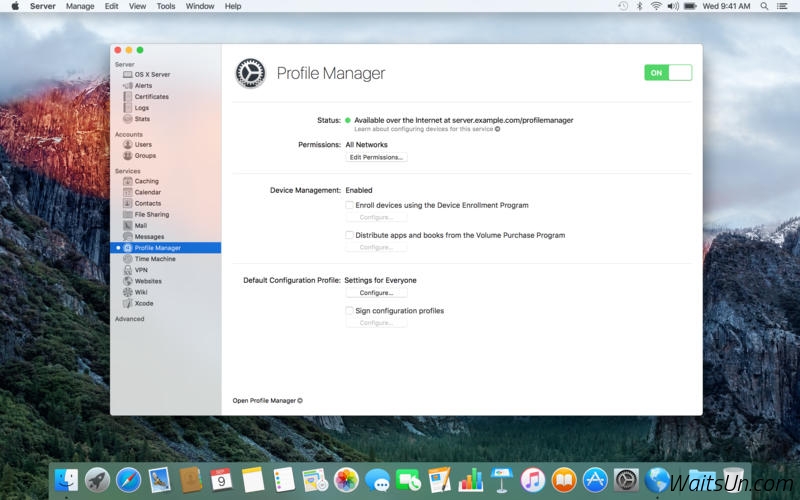Open Learn about configuring devices link
Image resolution: width=800 pixels, height=500 pixels.
coord(427,129)
